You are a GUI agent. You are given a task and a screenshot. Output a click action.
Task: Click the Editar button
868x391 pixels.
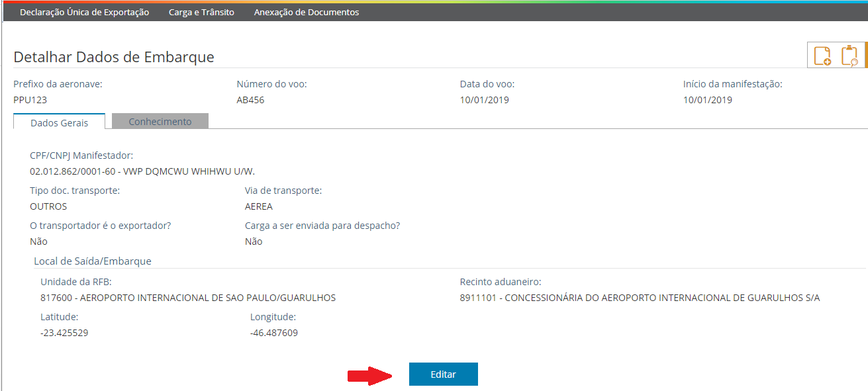click(443, 374)
